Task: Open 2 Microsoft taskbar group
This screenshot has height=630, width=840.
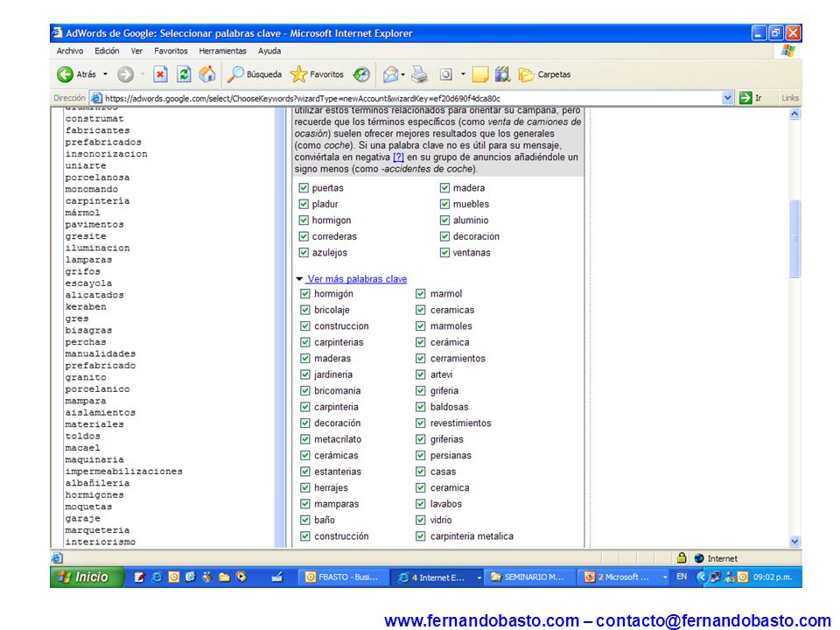Action: [x=622, y=577]
